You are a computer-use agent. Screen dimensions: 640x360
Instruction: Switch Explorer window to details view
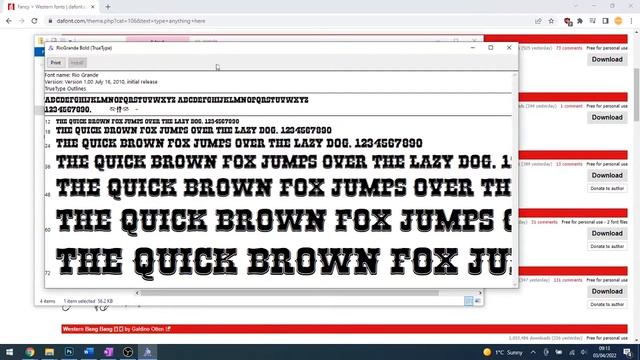(x=469, y=301)
